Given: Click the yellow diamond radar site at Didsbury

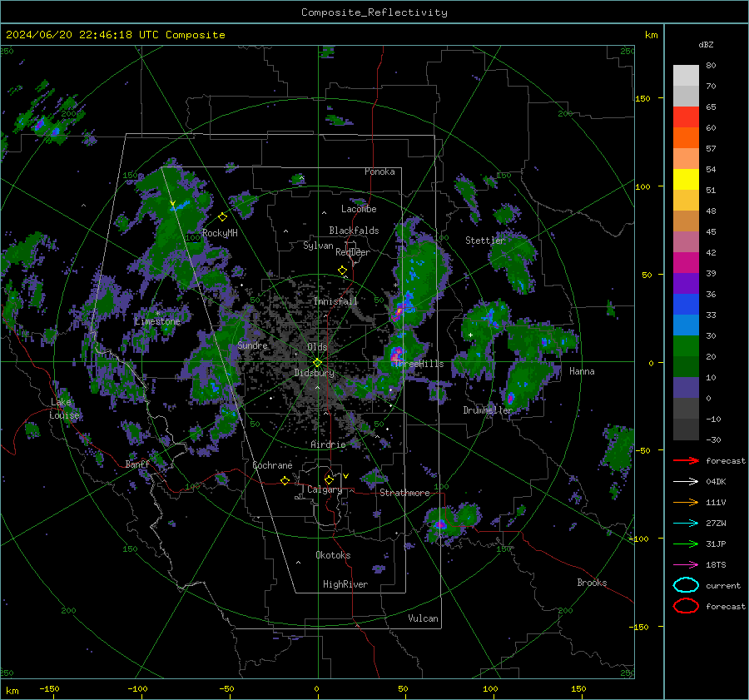Looking at the screenshot, I should click(317, 363).
